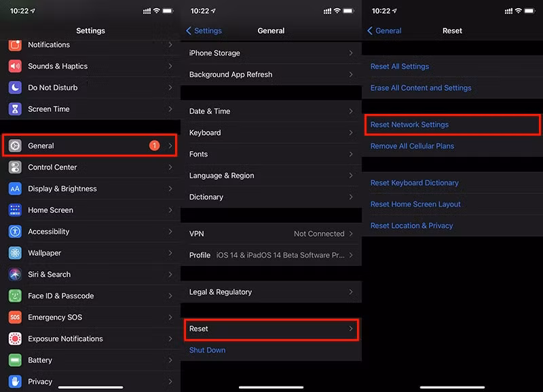The image size is (543, 392).
Task: Tap the Home Screen grid icon
Action: point(15,210)
